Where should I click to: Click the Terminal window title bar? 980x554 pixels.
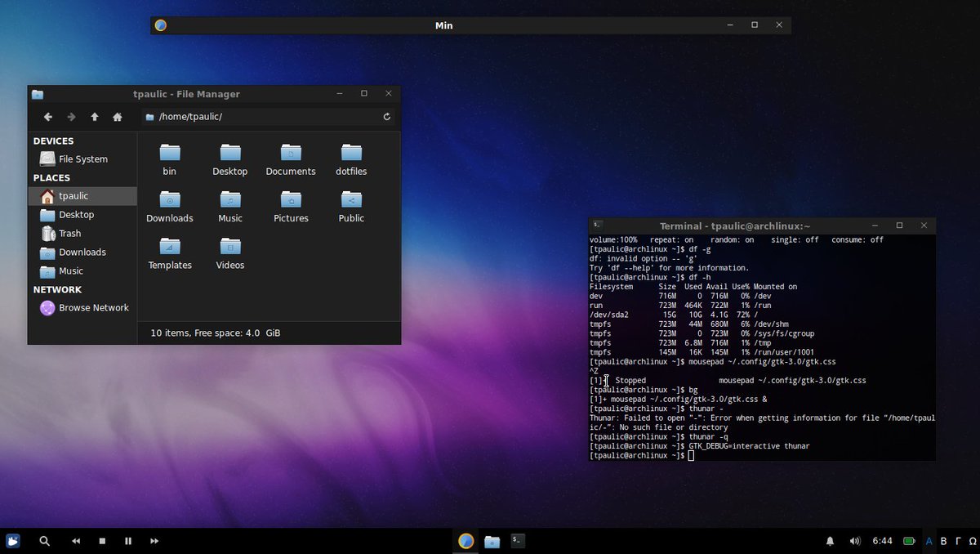(x=762, y=226)
